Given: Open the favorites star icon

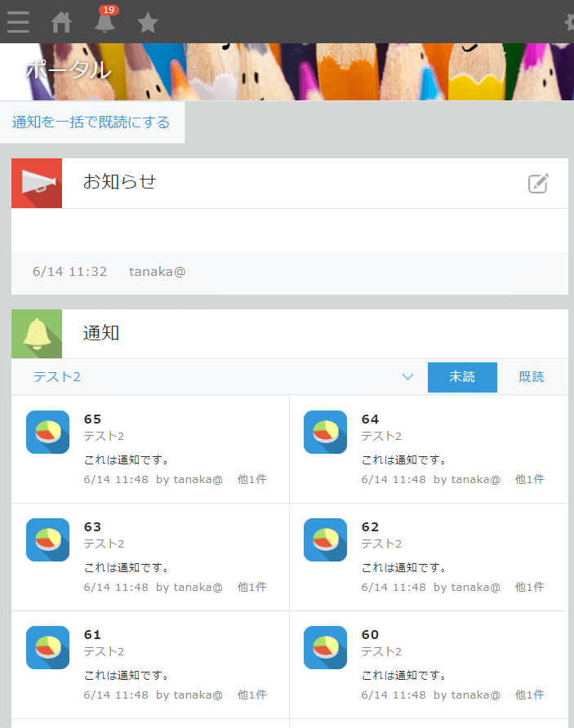Looking at the screenshot, I should [148, 22].
